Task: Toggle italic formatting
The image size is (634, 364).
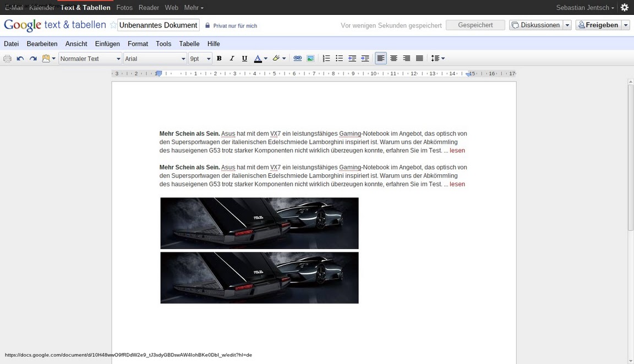Action: coord(232,58)
